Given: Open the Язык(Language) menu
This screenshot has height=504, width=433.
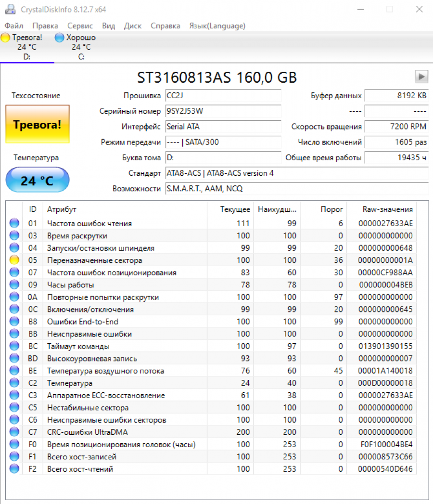Looking at the screenshot, I should pos(217,26).
